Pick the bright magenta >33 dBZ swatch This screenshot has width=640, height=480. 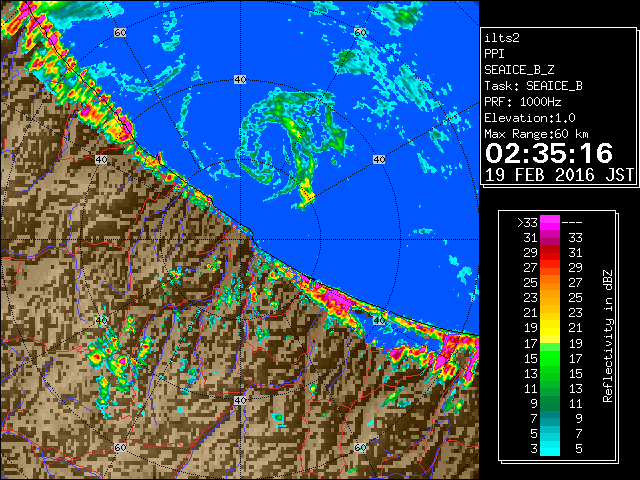tap(550, 223)
